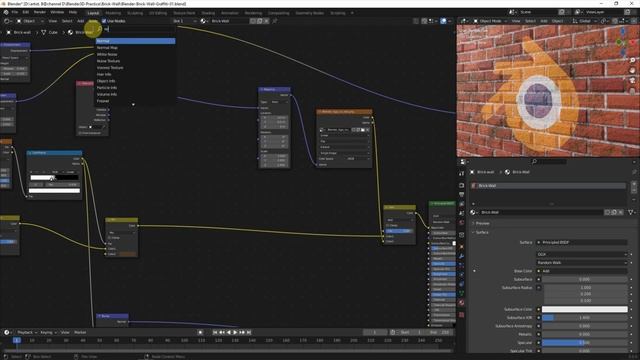Open timeline Playback menu
The image size is (640, 360).
[x=27, y=332]
